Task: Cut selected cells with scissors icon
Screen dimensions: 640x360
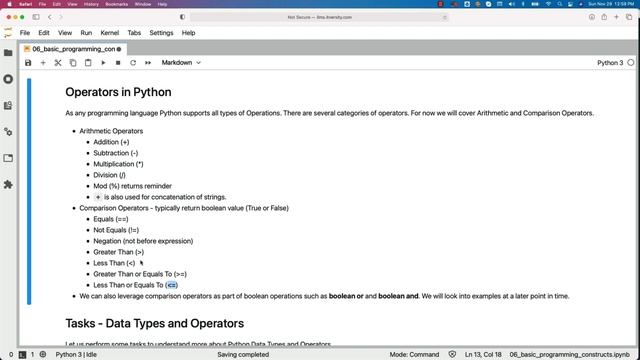Action: 58,63
